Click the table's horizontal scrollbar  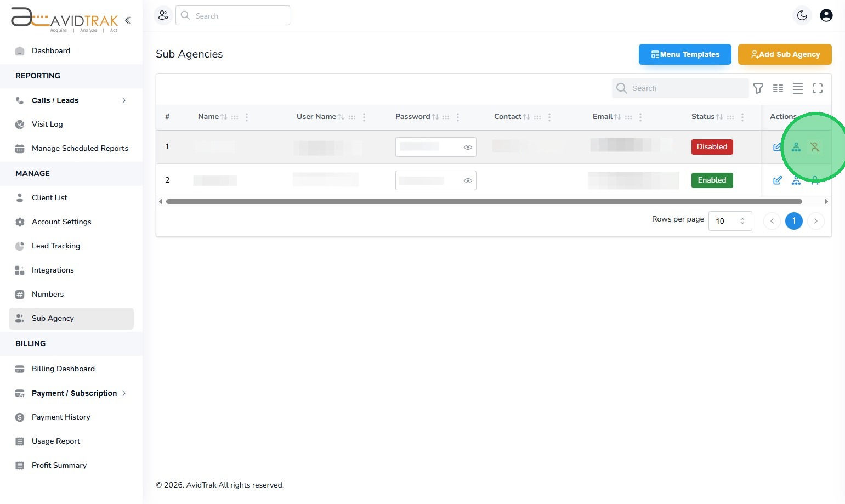point(484,202)
